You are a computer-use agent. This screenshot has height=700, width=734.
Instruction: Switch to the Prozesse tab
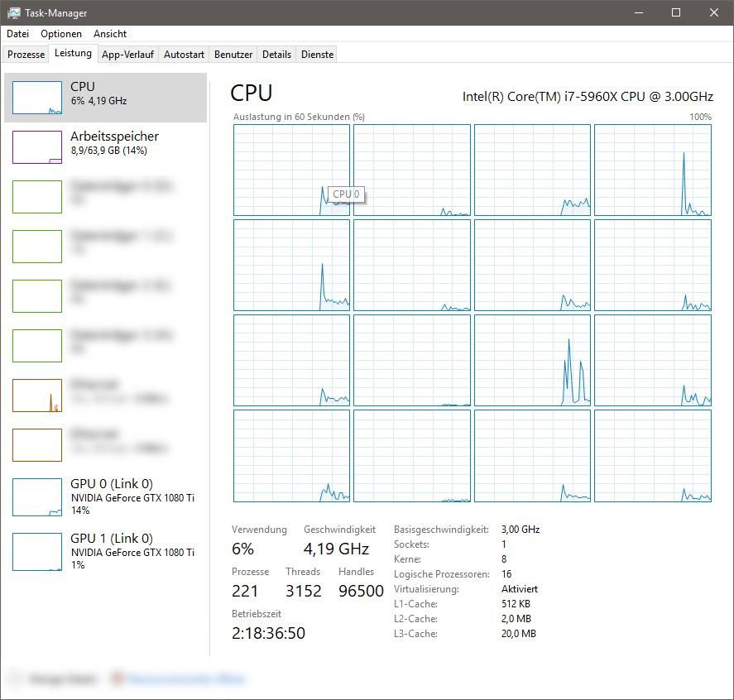point(26,55)
